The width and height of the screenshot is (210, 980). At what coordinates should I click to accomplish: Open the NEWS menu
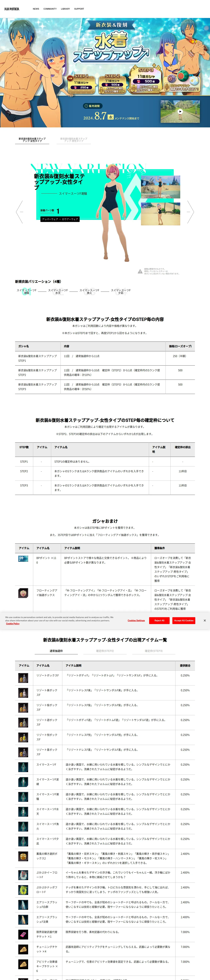[x=36, y=9]
